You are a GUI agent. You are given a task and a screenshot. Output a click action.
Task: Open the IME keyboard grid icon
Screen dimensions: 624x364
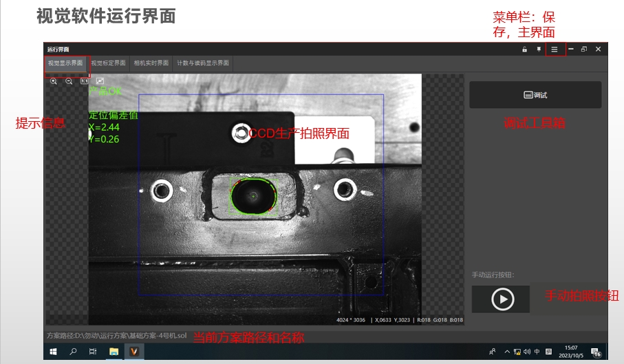pyautogui.click(x=548, y=352)
